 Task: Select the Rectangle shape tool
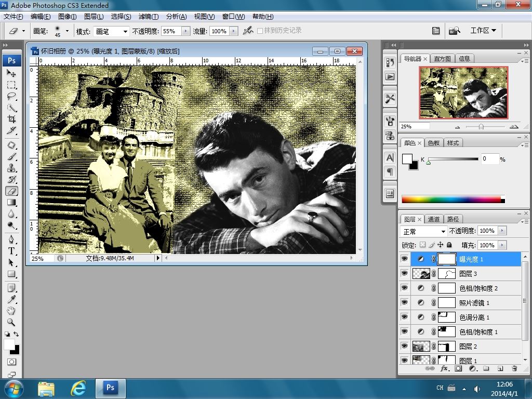coord(11,274)
